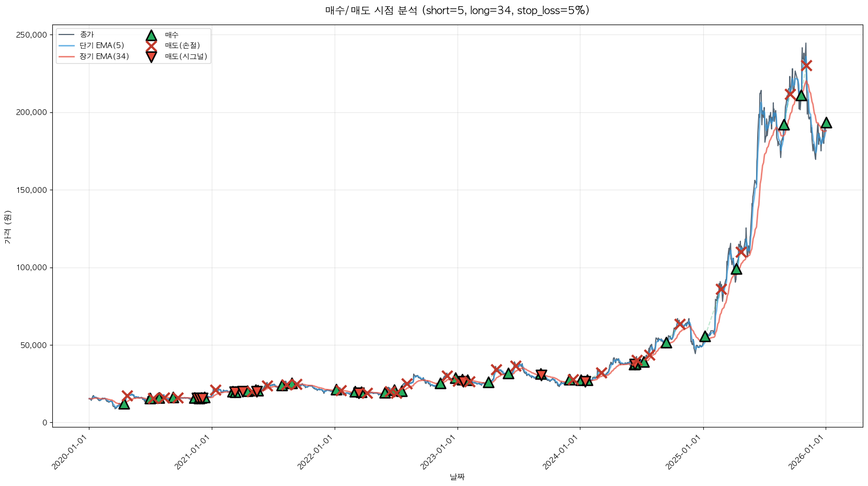Click the buy triangle near the 100,000 level
Viewport: 868px width, 486px height.
pyautogui.click(x=736, y=269)
